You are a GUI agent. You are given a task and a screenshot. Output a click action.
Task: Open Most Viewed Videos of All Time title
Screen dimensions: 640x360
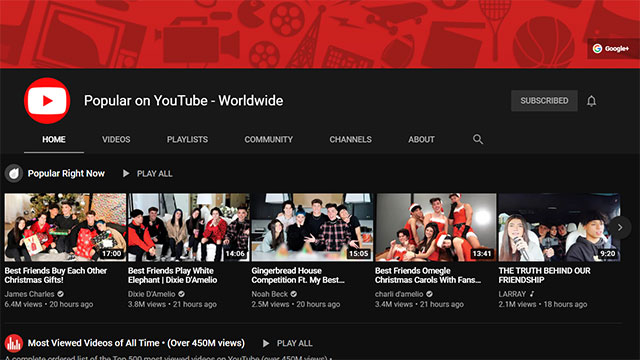(136, 343)
